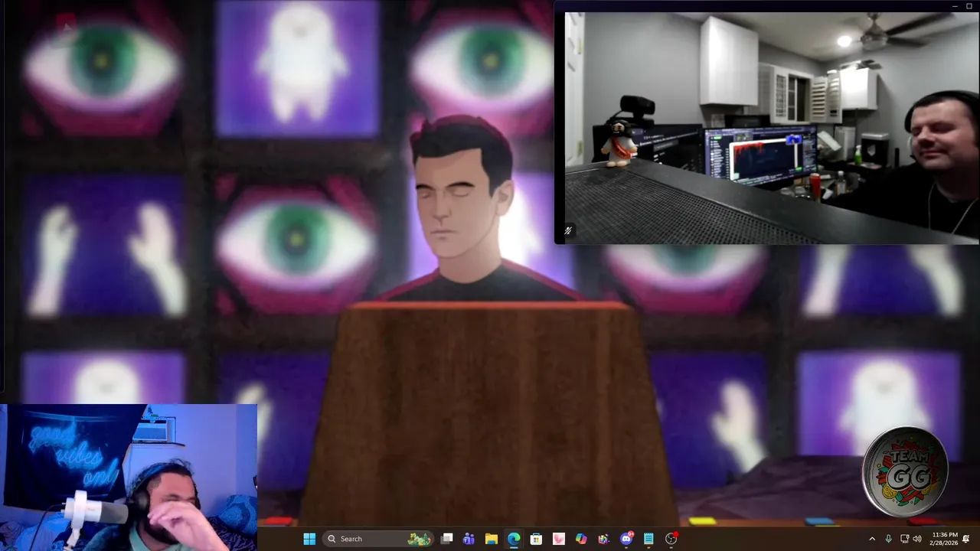Switch to the Notepad taskbar icon
The image size is (980, 551).
coord(648,539)
